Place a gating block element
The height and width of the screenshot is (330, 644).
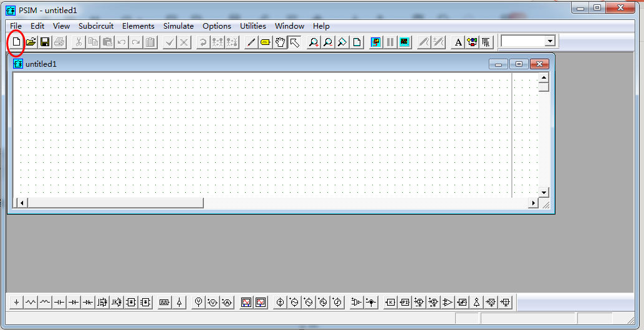point(165,303)
